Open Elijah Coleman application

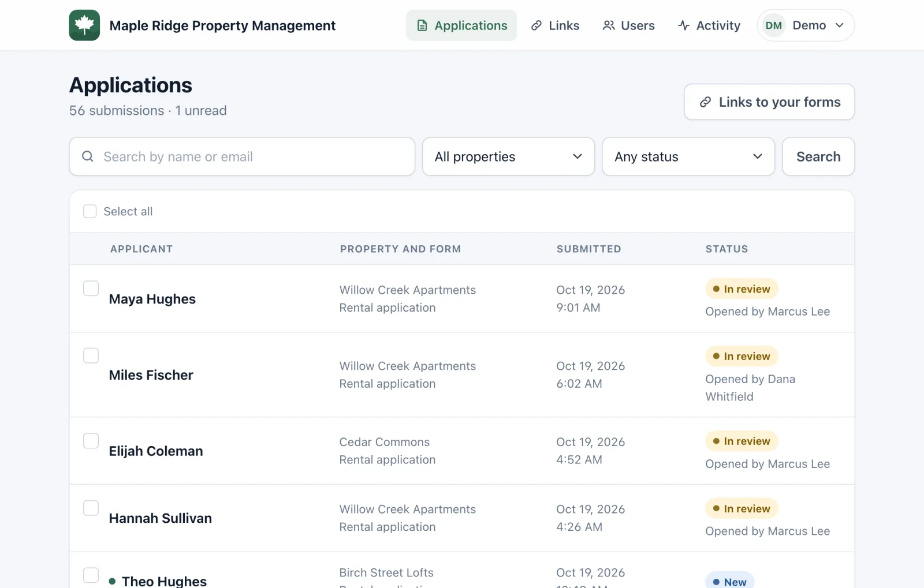click(156, 451)
